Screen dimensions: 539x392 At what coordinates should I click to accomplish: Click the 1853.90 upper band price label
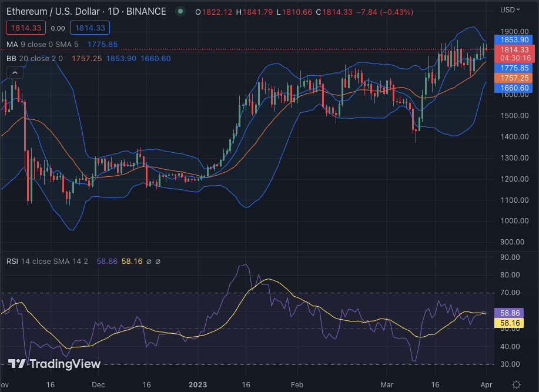pos(514,40)
